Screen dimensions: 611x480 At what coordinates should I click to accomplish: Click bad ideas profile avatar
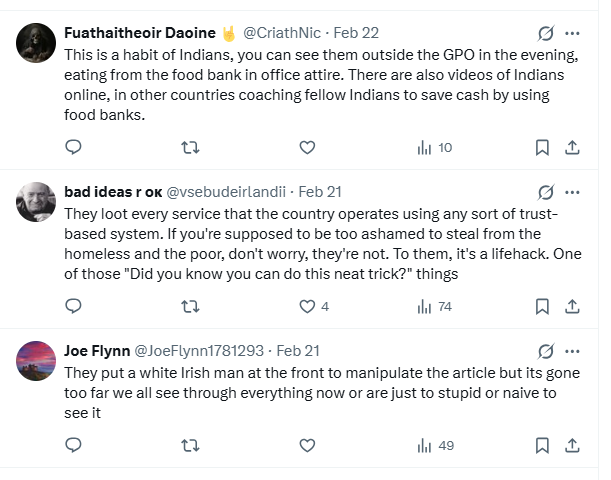37,202
